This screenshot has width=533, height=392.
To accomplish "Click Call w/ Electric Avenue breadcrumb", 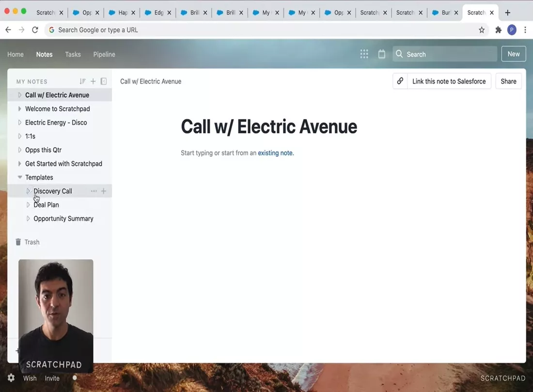I will click(151, 81).
